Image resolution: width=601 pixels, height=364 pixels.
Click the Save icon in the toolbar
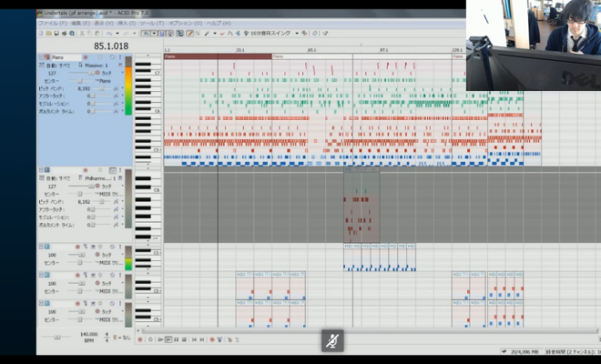click(57, 33)
